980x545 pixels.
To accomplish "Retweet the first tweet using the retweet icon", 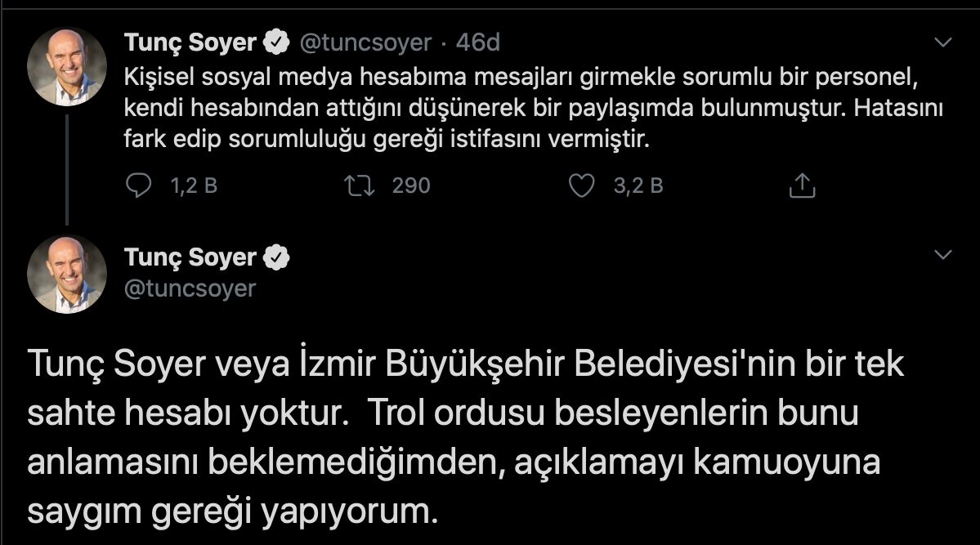I will [360, 186].
